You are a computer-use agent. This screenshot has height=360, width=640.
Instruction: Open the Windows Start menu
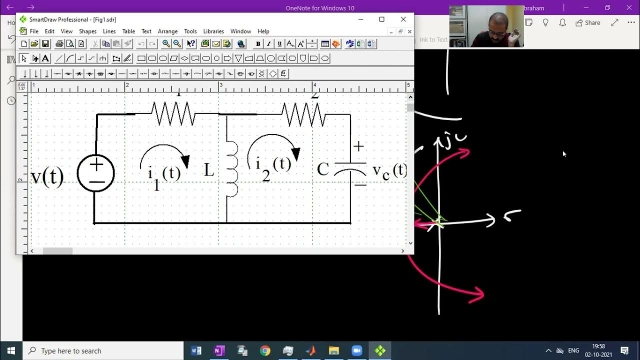click(x=11, y=351)
